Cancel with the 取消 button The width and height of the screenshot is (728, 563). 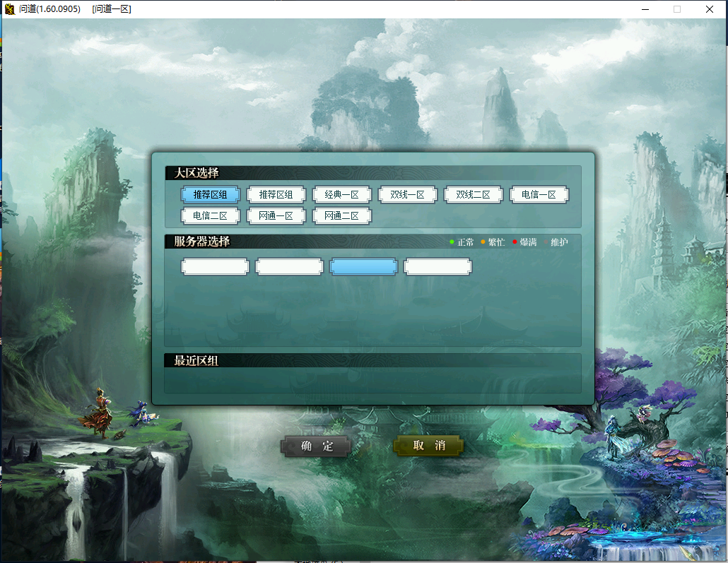coord(428,446)
